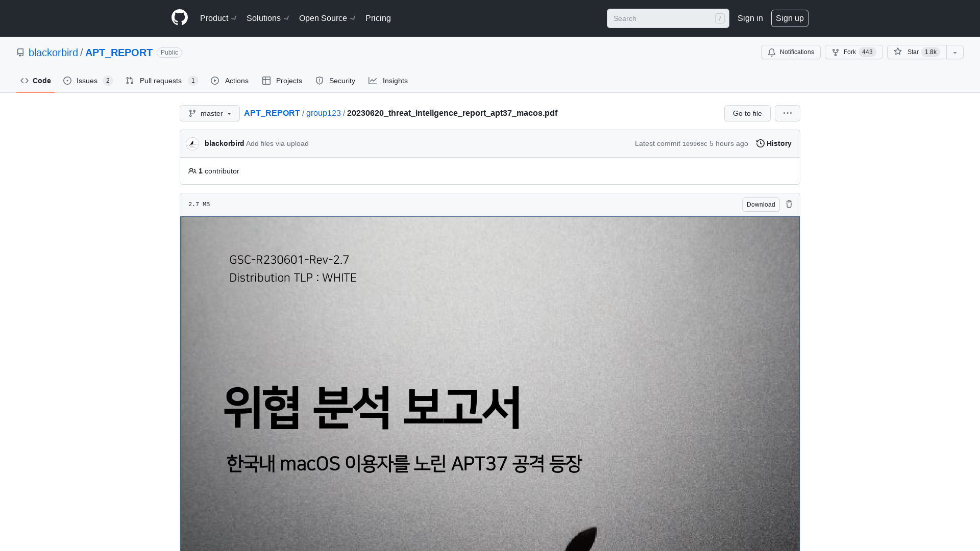Screen dimensions: 980x551
Task: Click the Download button for PDF
Action: tap(761, 204)
